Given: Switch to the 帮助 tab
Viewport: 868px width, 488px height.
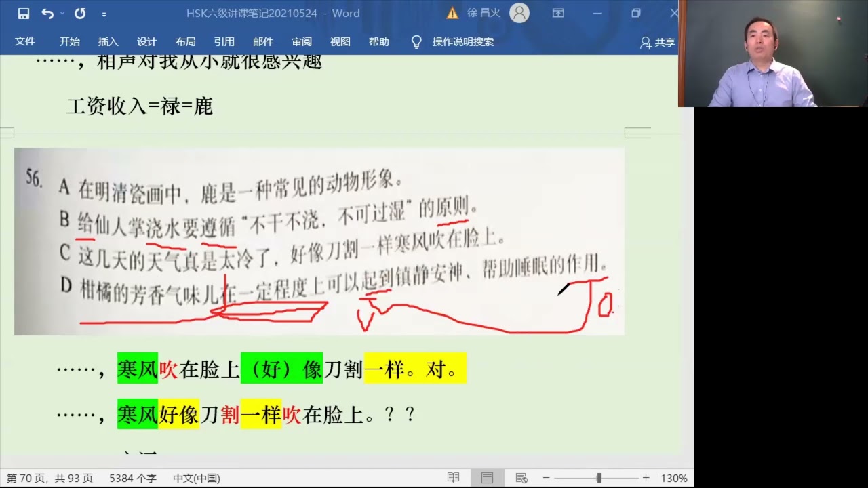Looking at the screenshot, I should tap(379, 41).
